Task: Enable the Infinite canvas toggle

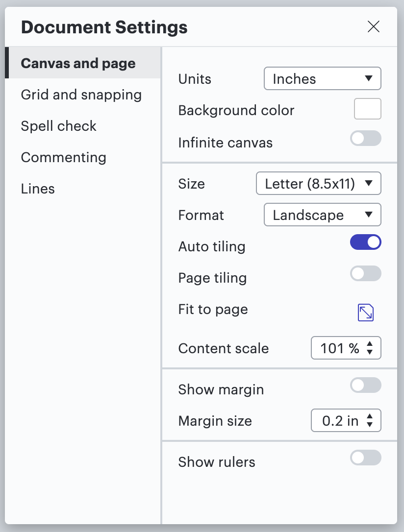Action: pos(365,139)
